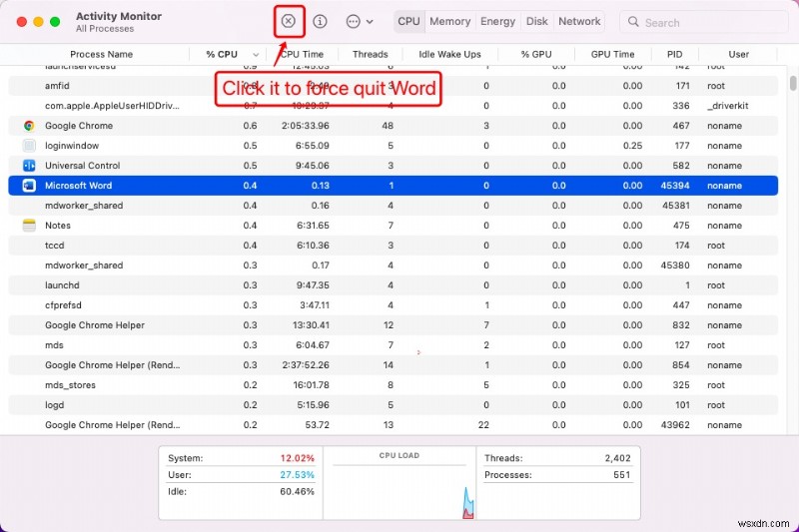Sort by Idle Wake Ups column
The width and height of the screenshot is (799, 532).
(449, 54)
